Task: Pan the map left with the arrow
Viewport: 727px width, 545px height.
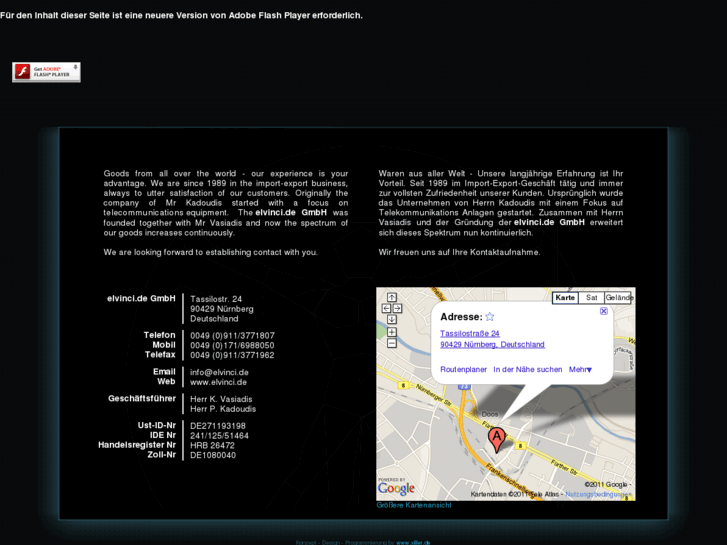Action: pyautogui.click(x=386, y=308)
